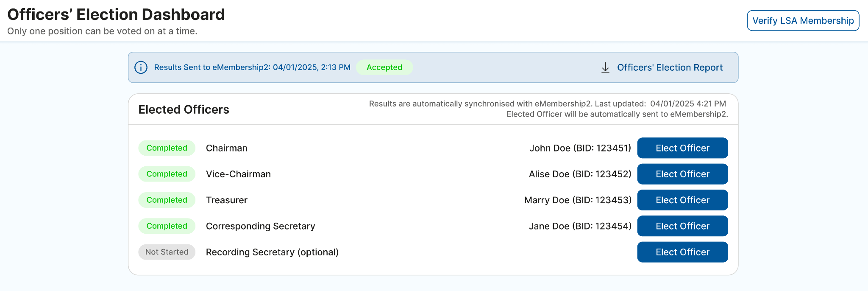Image resolution: width=868 pixels, height=291 pixels.
Task: Click the download arrow icon
Action: [605, 67]
